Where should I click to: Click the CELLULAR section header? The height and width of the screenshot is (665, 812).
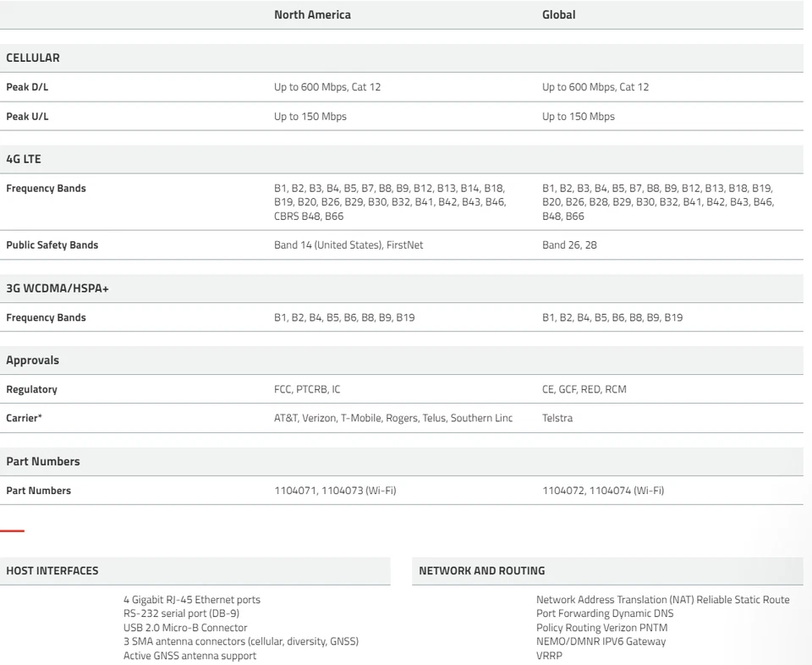[34, 58]
